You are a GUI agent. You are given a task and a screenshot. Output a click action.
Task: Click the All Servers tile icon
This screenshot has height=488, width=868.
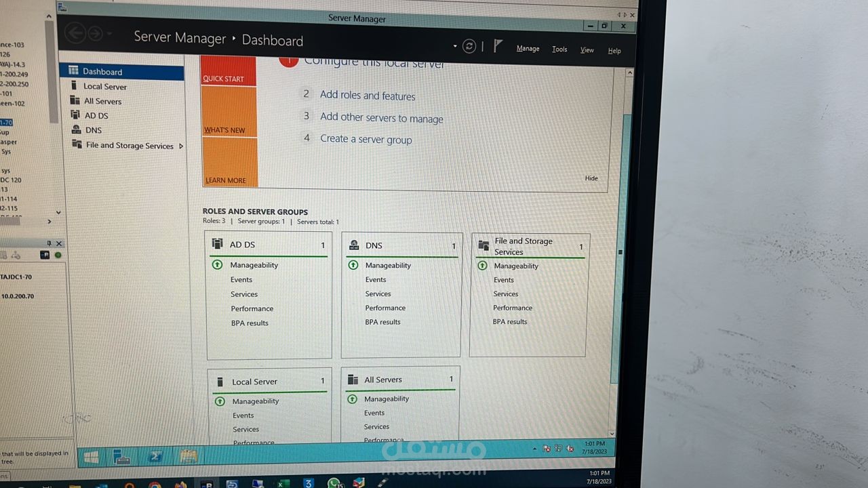(x=353, y=380)
